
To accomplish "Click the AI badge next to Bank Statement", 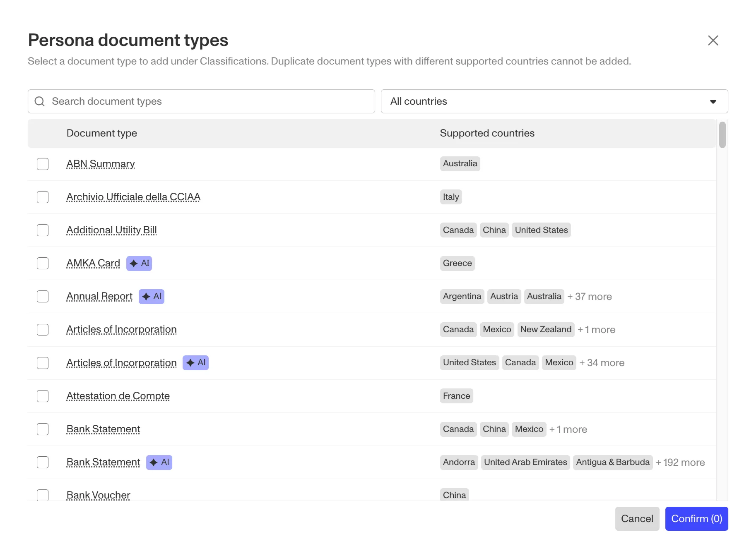I will coord(159,462).
